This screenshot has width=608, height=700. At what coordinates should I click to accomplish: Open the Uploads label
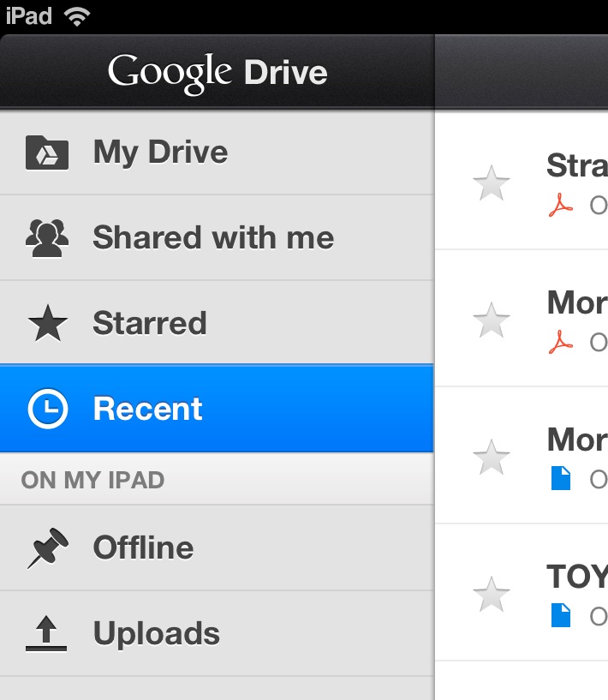[157, 633]
